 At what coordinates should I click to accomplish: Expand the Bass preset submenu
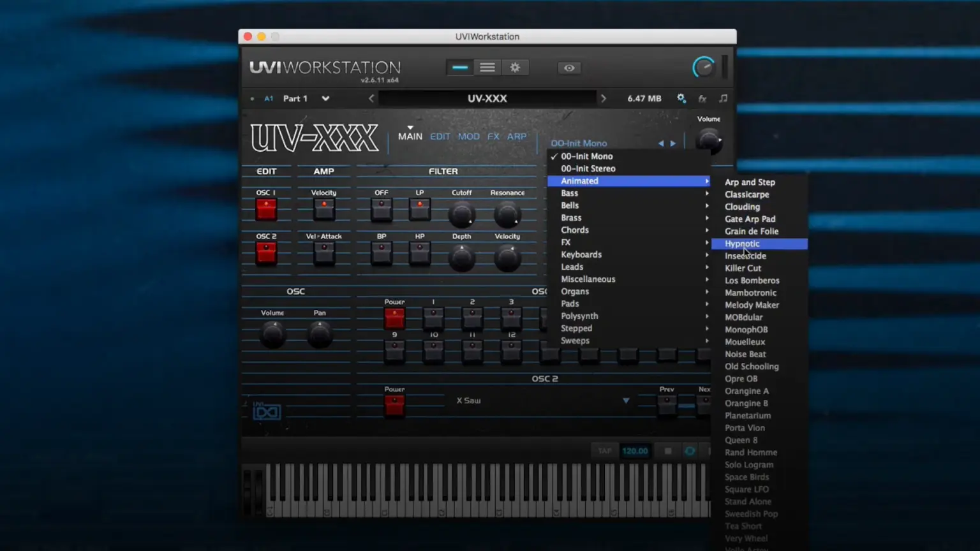[628, 193]
